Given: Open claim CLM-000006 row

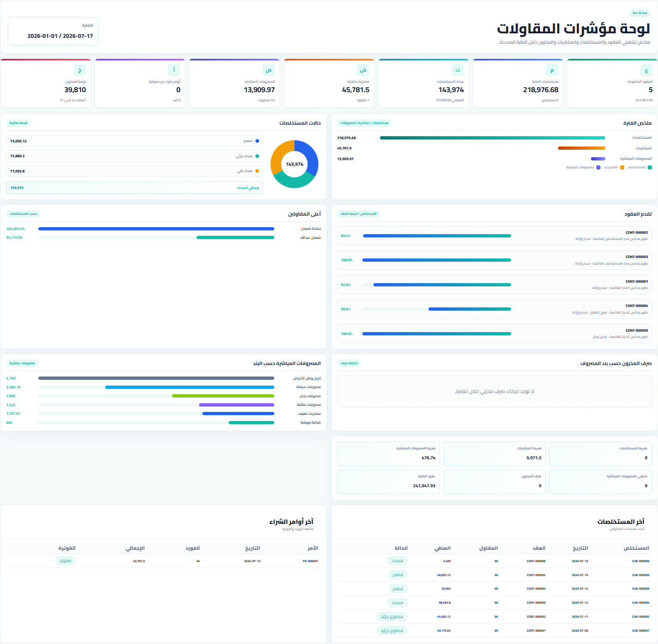Looking at the screenshot, I should (494, 561).
